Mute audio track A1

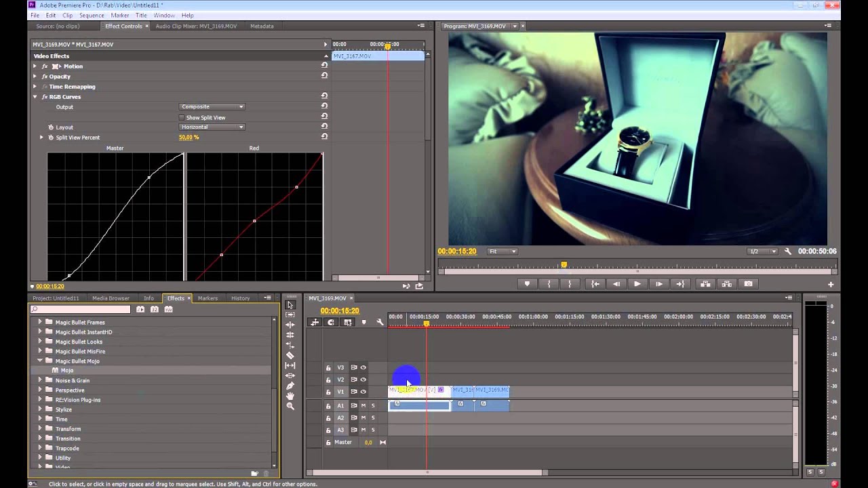363,405
